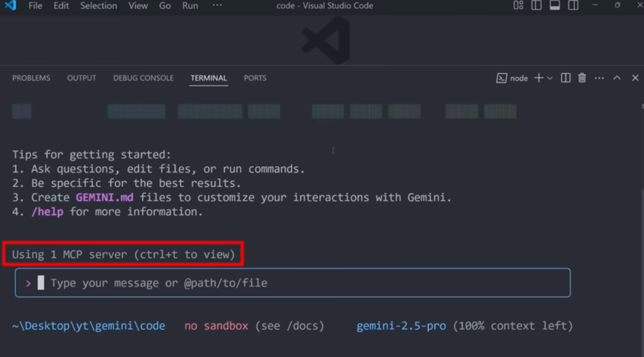Screen dimensions: 644x357
Task: Maximize panel with the chevron up
Action: click(x=617, y=78)
